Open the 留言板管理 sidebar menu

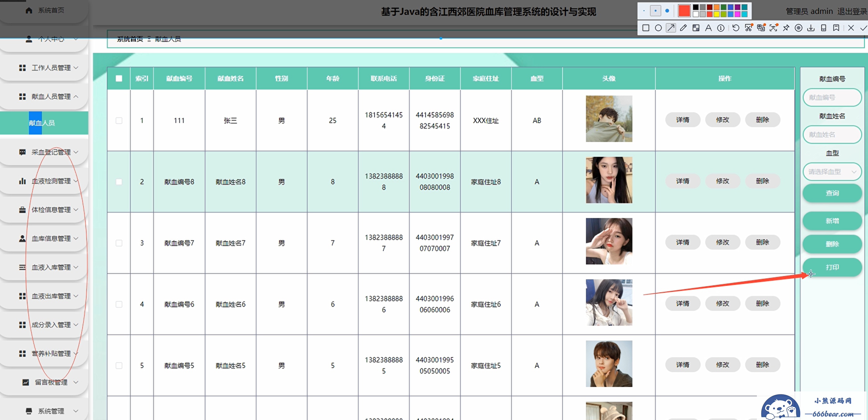click(x=44, y=382)
